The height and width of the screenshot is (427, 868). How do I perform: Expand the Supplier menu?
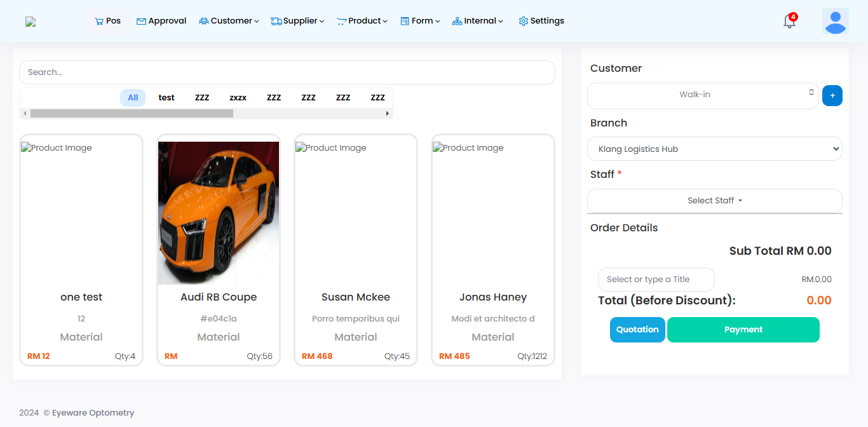tap(297, 21)
